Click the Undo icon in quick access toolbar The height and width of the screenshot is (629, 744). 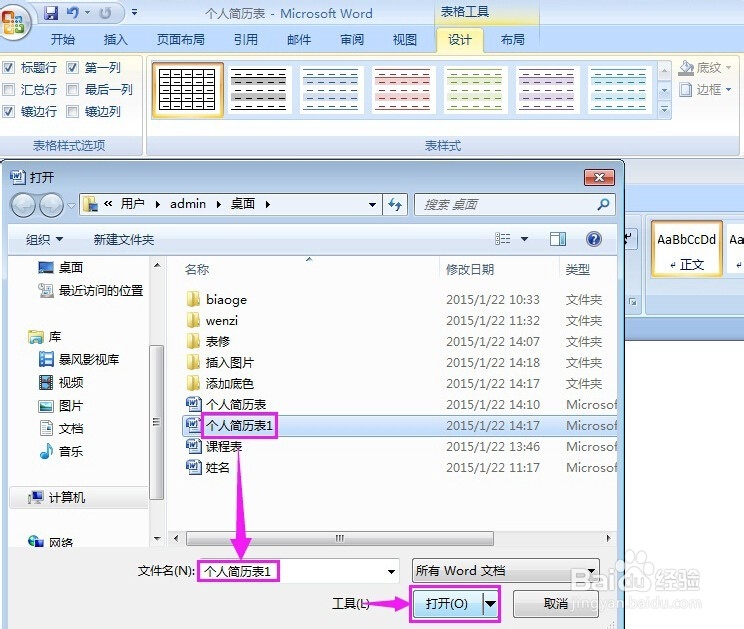point(73,13)
